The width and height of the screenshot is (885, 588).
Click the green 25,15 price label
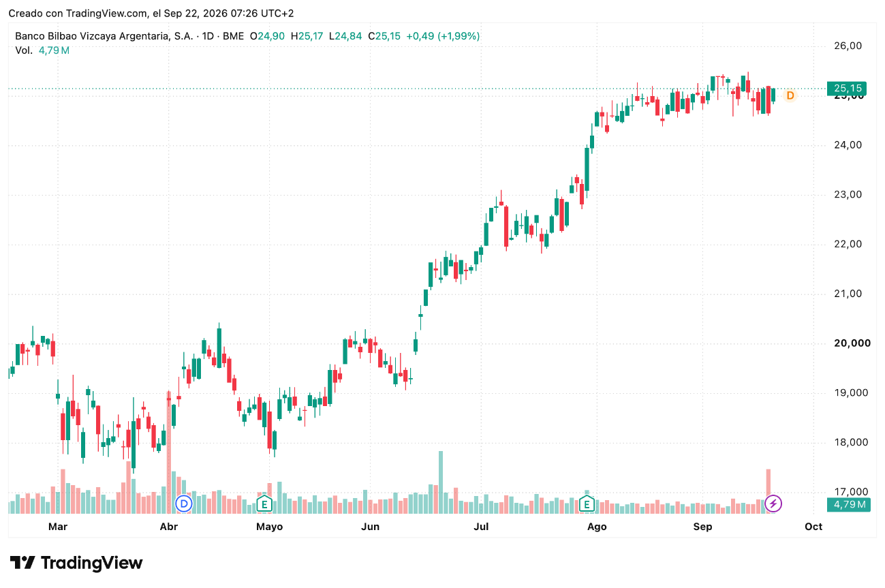click(x=848, y=89)
